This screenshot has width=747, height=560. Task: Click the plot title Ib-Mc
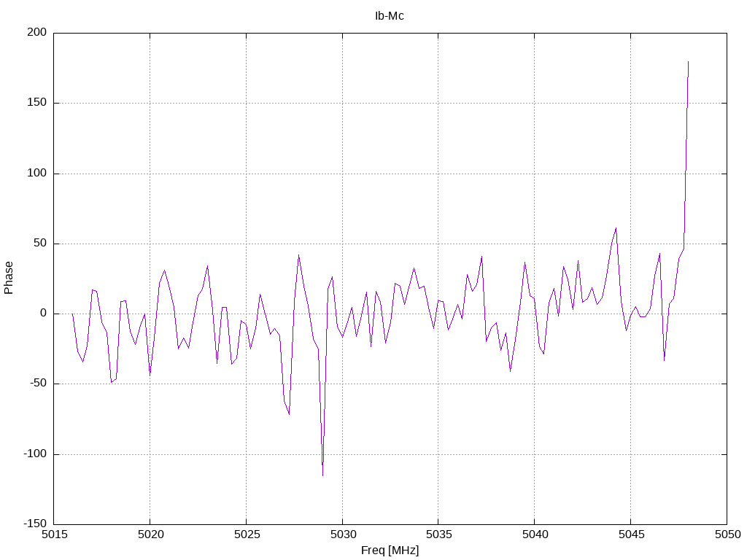click(x=390, y=16)
